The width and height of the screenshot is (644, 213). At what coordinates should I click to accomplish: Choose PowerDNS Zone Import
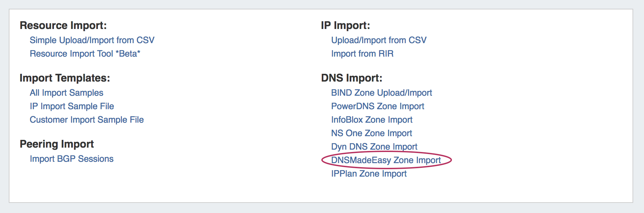pyautogui.click(x=377, y=106)
